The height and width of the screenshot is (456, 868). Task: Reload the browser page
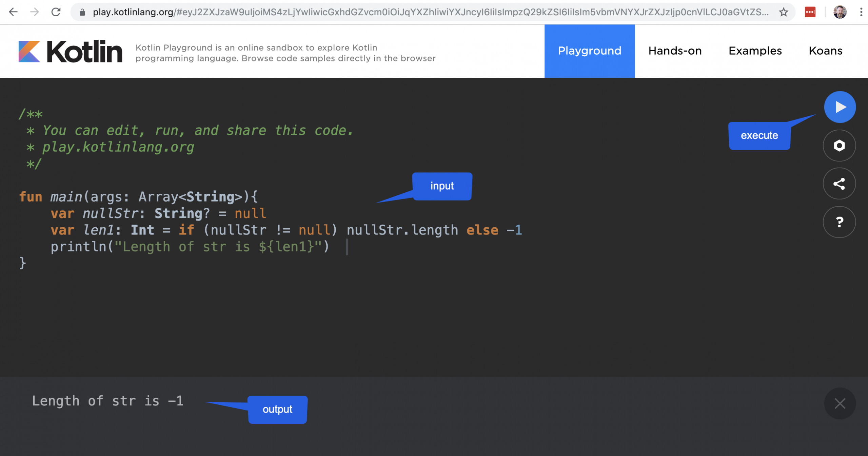click(x=56, y=12)
